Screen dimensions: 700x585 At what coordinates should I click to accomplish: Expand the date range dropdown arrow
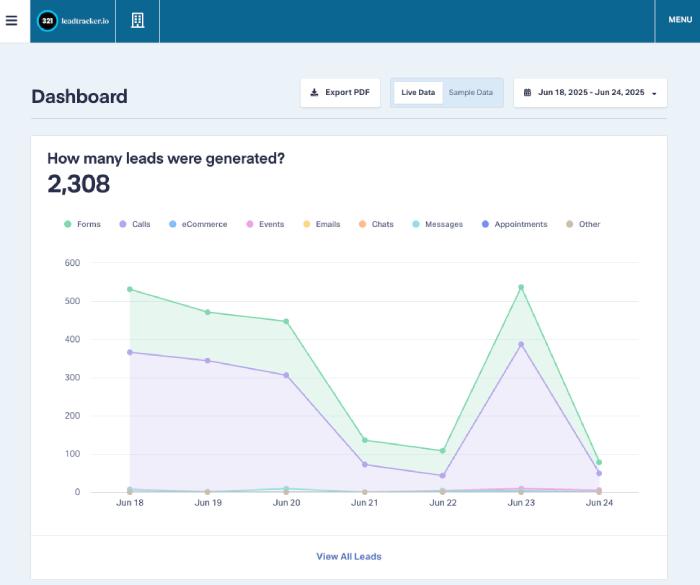click(654, 93)
